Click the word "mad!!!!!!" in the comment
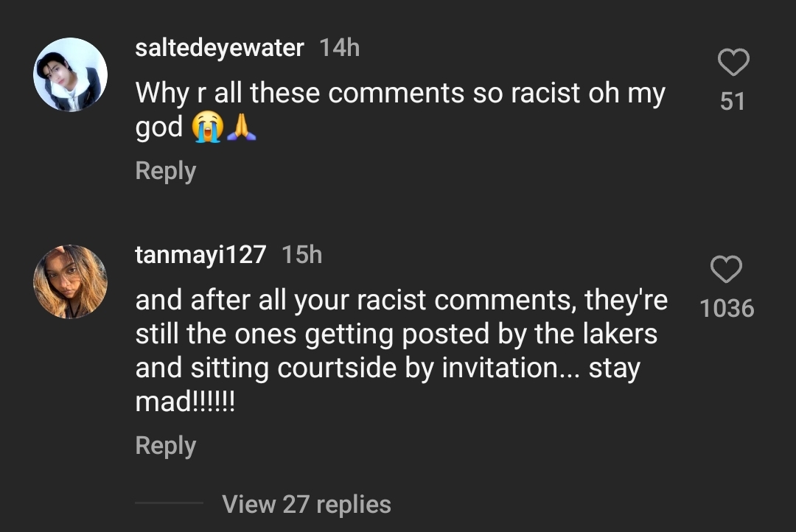This screenshot has height=532, width=796. [185, 403]
